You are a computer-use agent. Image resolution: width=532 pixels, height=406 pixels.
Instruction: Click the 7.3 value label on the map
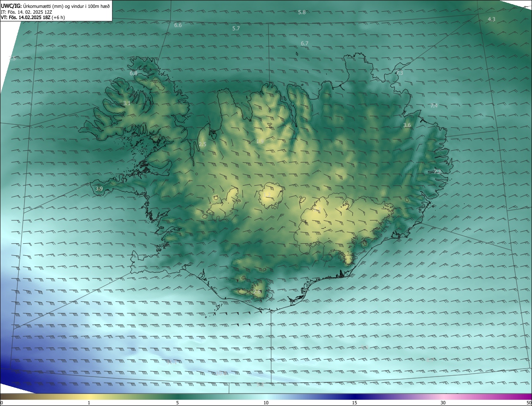[x=399, y=73]
